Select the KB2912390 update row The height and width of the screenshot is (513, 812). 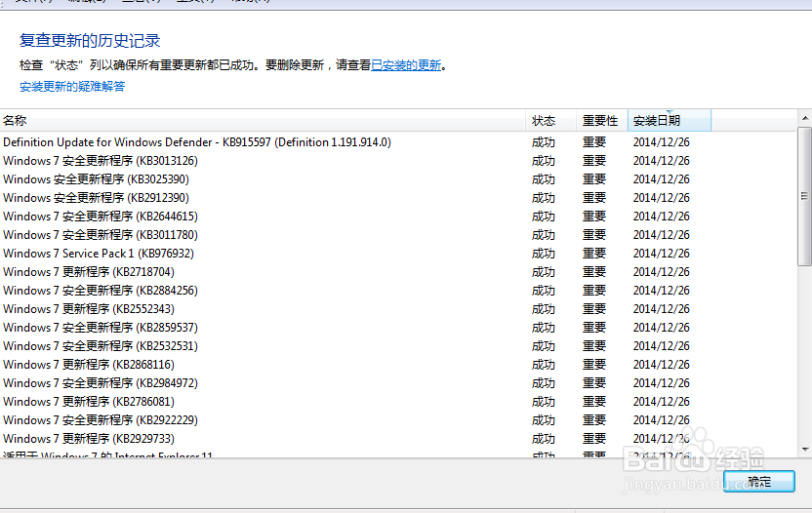(x=398, y=198)
